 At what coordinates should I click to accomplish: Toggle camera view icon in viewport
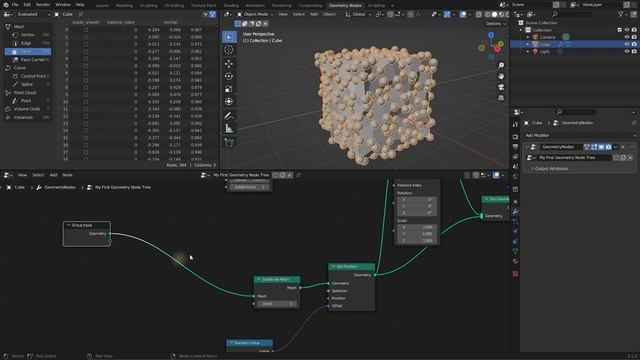[x=501, y=87]
